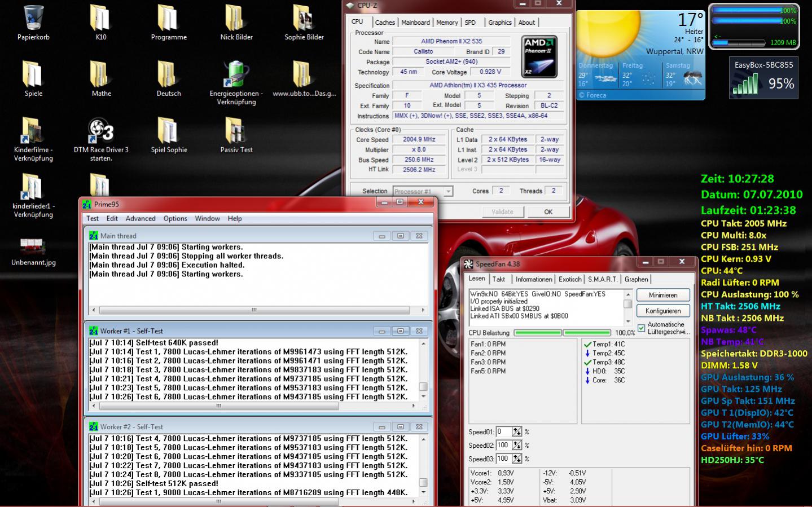Increase the Speed01 spinner value
Image resolution: width=812 pixels, height=507 pixels.
[x=516, y=429]
